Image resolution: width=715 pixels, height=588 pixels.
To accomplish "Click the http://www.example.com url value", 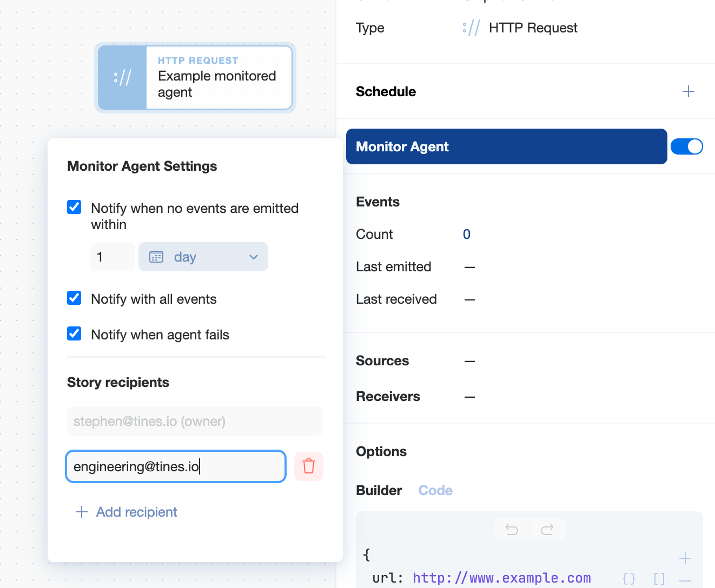I will pos(501,578).
